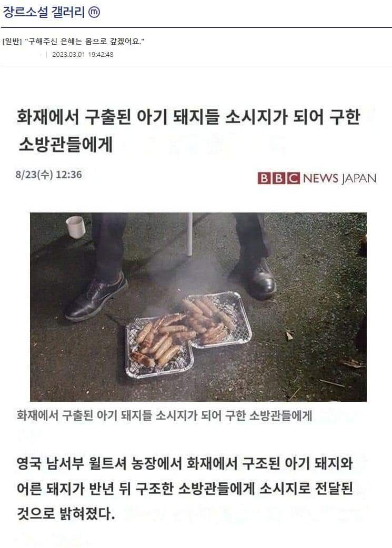Click paragraph starting 영국 남서부 윌트셔
This screenshot has width=392, height=548.
tap(185, 489)
